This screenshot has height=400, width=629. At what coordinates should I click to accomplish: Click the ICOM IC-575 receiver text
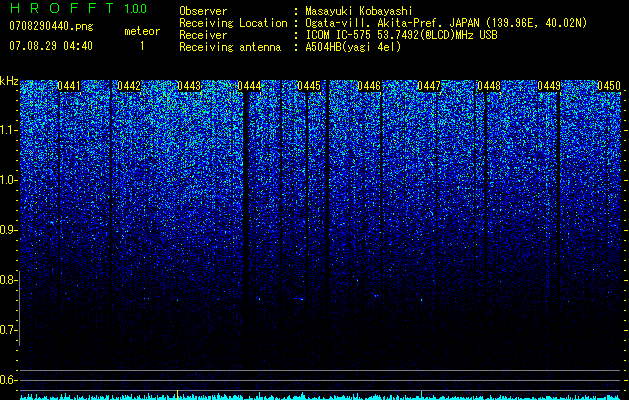(x=402, y=35)
